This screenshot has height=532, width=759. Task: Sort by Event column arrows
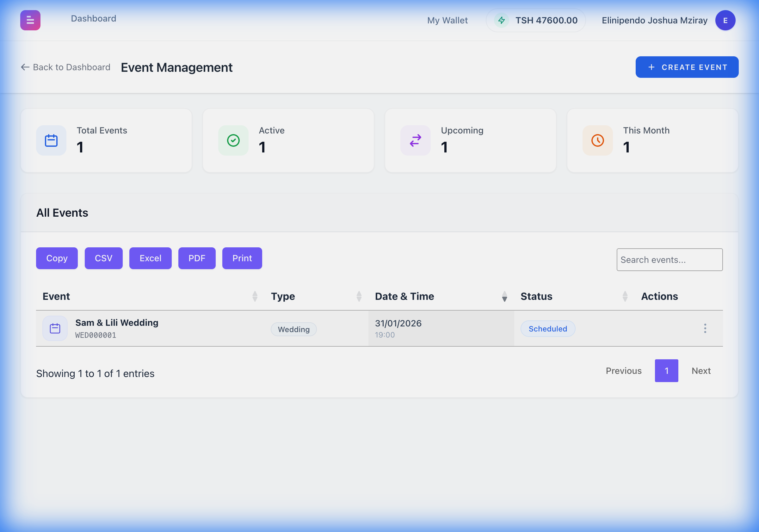tap(255, 296)
